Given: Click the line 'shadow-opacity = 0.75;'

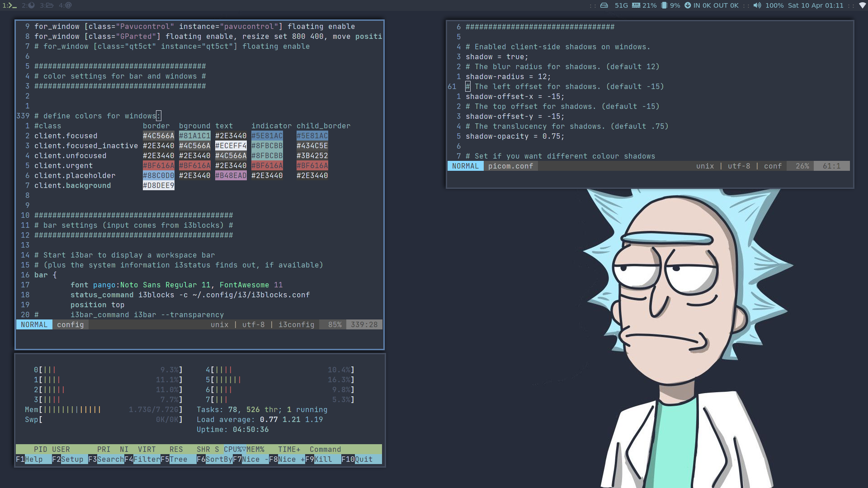Looking at the screenshot, I should 515,136.
